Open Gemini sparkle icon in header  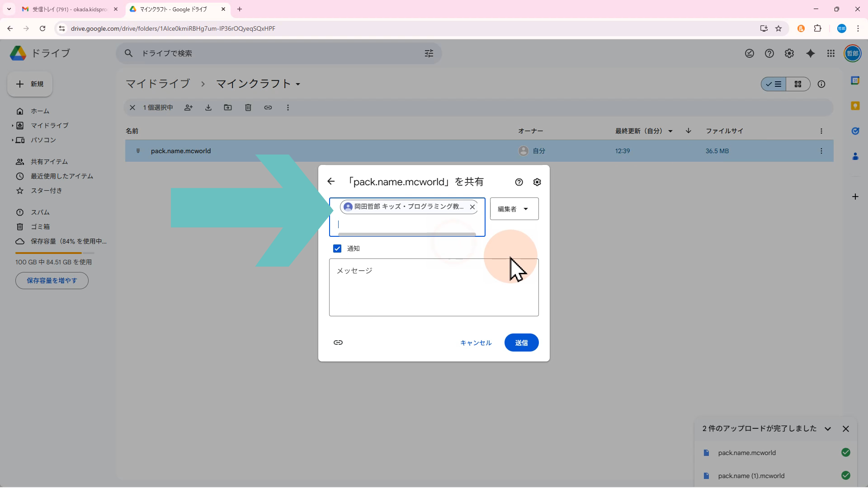811,53
